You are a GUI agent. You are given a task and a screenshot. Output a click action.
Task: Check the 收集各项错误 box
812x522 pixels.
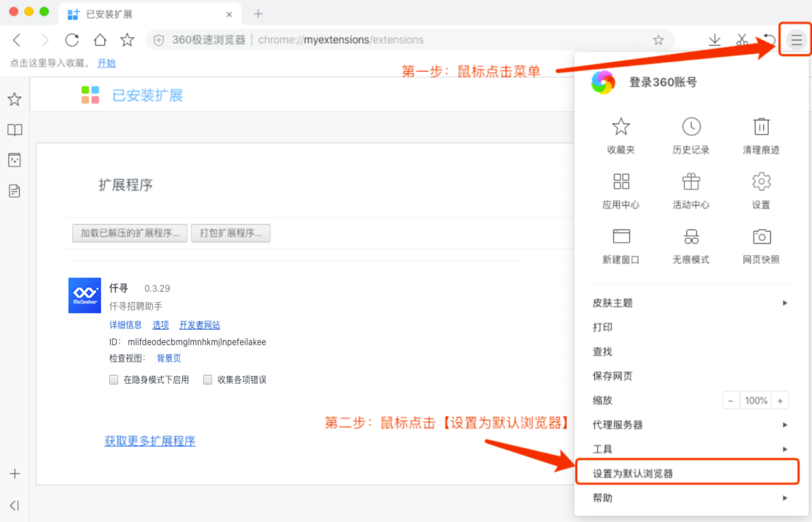pos(208,379)
